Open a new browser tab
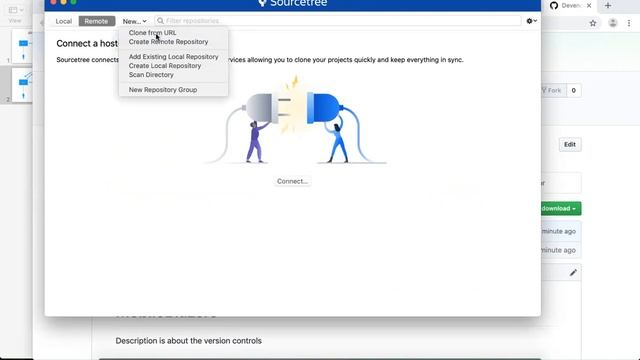The image size is (640, 360). tap(608, 5)
